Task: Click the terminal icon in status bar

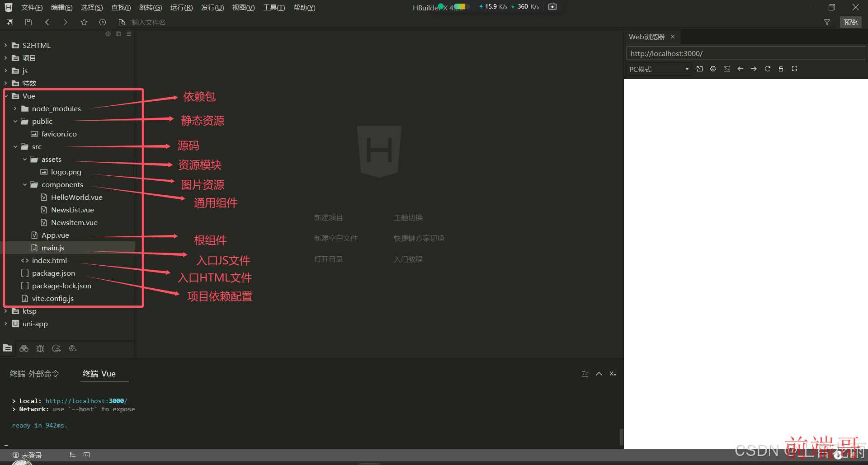Action: pyautogui.click(x=87, y=455)
